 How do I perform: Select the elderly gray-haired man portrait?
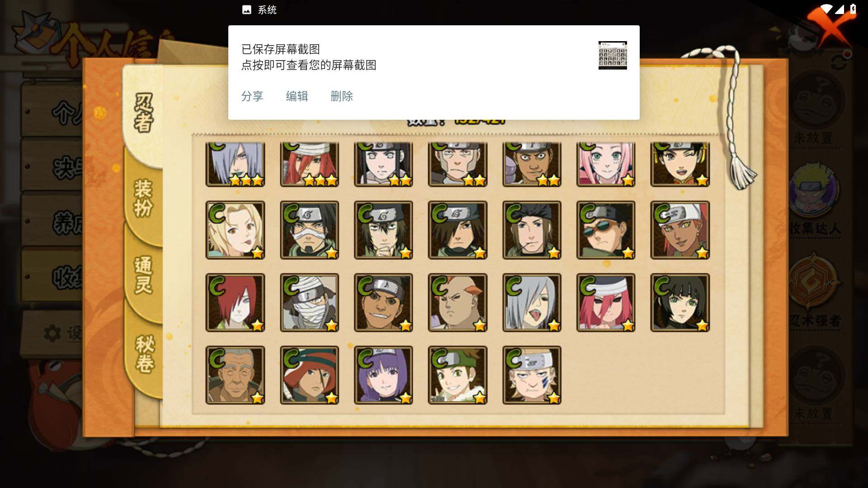coord(235,375)
